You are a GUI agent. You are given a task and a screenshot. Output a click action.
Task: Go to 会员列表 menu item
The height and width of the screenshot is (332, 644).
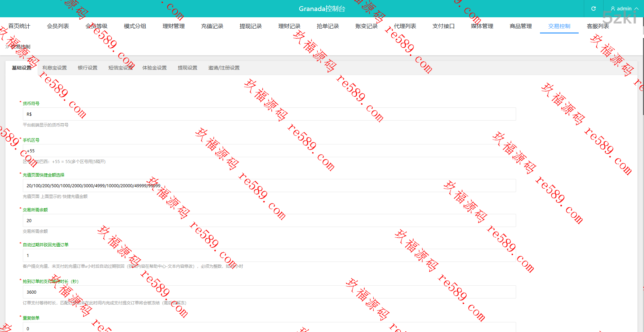pos(58,26)
